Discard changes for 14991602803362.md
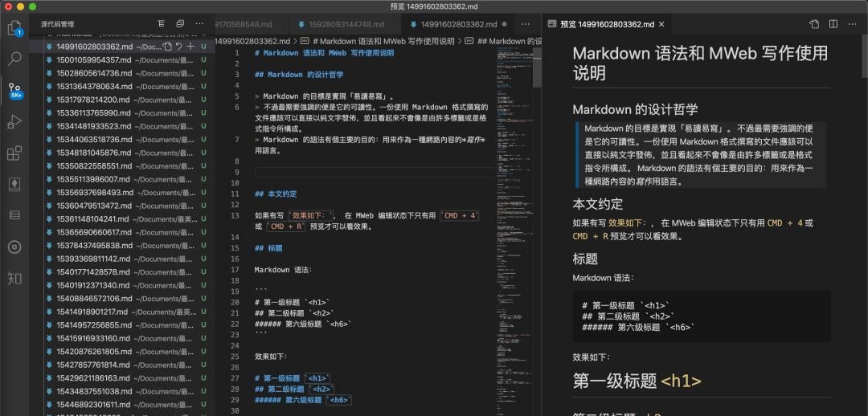Image resolution: width=868 pixels, height=416 pixels. point(178,47)
